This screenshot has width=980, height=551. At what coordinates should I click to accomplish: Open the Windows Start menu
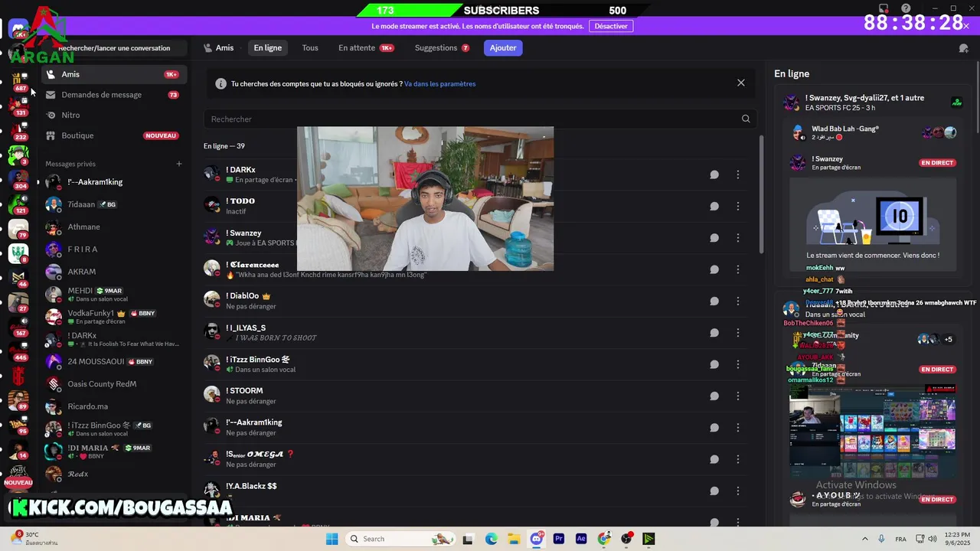coord(332,539)
